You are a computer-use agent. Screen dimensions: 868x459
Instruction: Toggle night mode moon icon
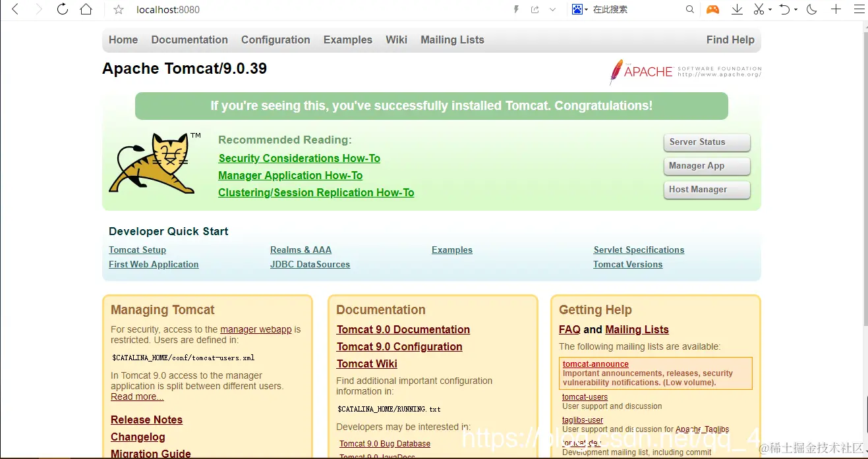812,9
